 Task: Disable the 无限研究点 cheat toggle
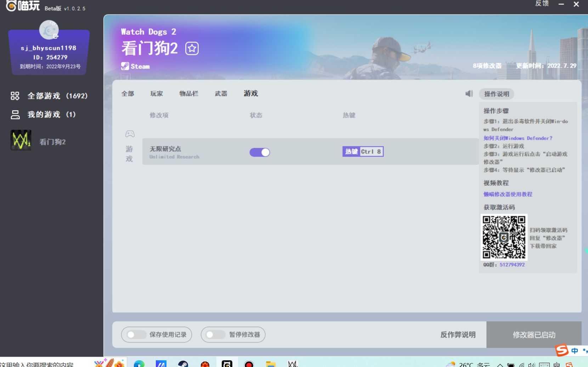(x=260, y=152)
